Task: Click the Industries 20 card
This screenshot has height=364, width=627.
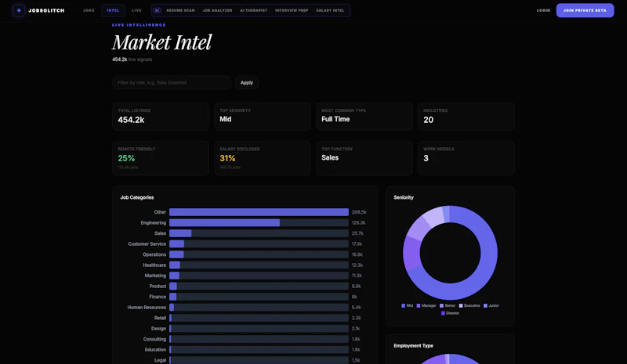Action: click(466, 117)
